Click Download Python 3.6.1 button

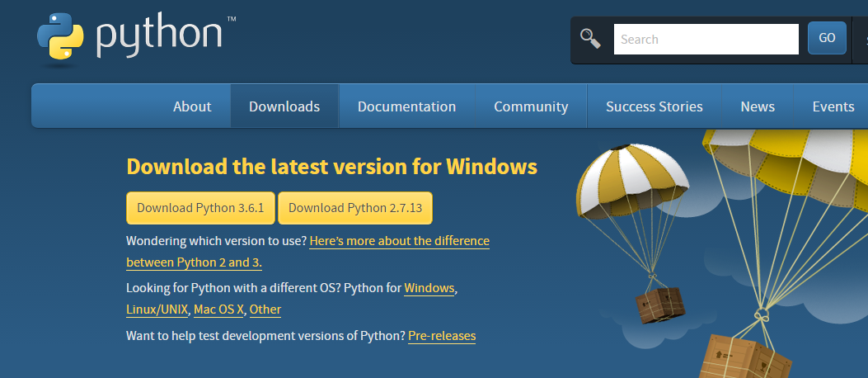click(200, 209)
